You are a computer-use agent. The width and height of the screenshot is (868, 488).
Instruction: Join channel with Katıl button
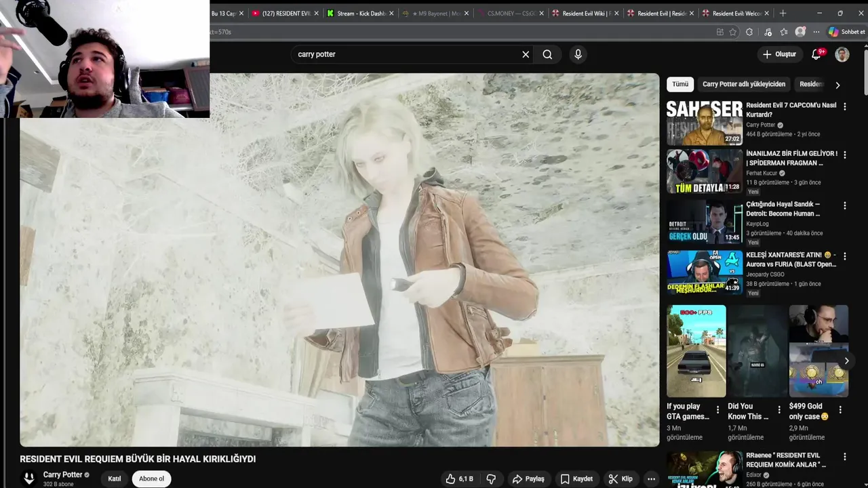pyautogui.click(x=115, y=479)
